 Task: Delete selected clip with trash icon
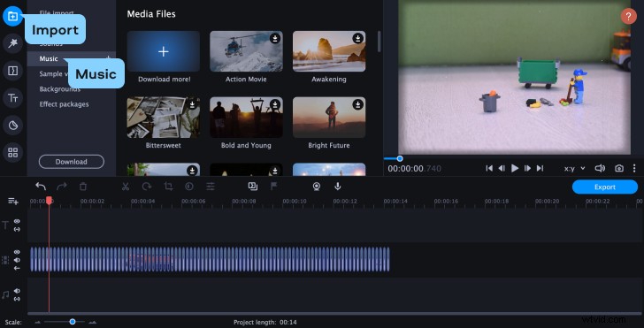point(83,187)
